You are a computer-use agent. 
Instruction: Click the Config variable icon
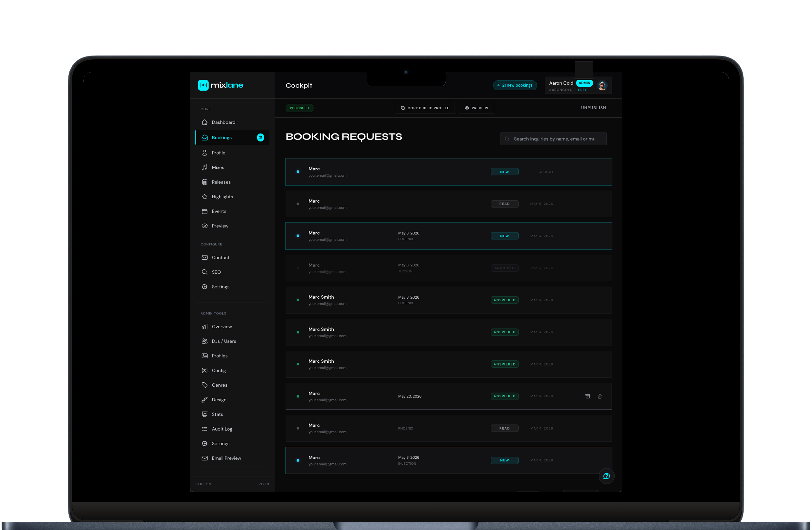point(205,370)
